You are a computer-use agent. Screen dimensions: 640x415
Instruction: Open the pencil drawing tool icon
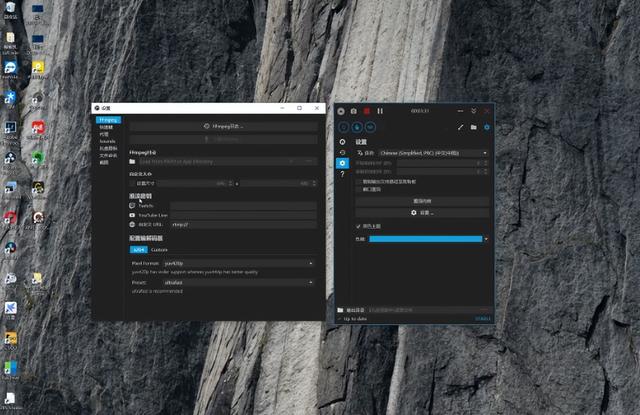tap(461, 127)
